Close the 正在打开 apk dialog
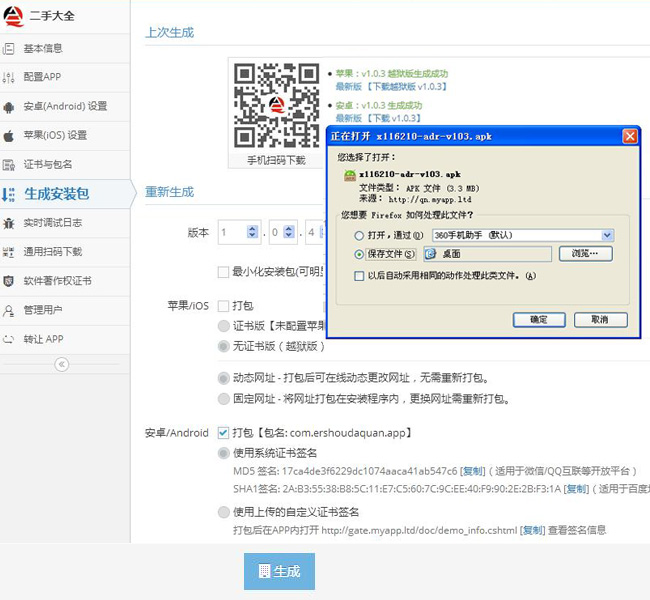Screen dimensions: 650x600 pyautogui.click(x=630, y=136)
